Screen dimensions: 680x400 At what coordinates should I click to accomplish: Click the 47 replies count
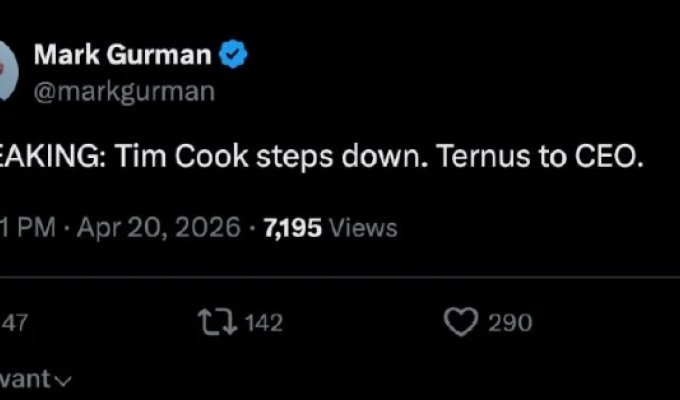(12, 323)
